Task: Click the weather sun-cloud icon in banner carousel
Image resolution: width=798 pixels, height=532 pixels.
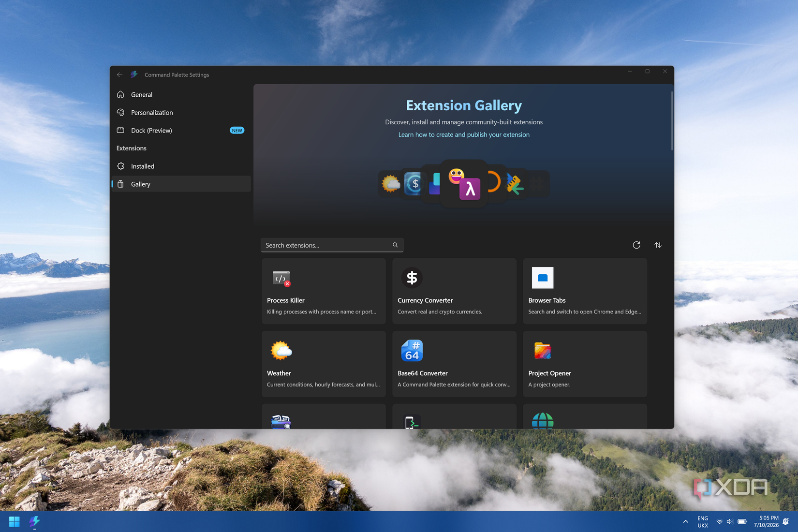Action: (390, 184)
